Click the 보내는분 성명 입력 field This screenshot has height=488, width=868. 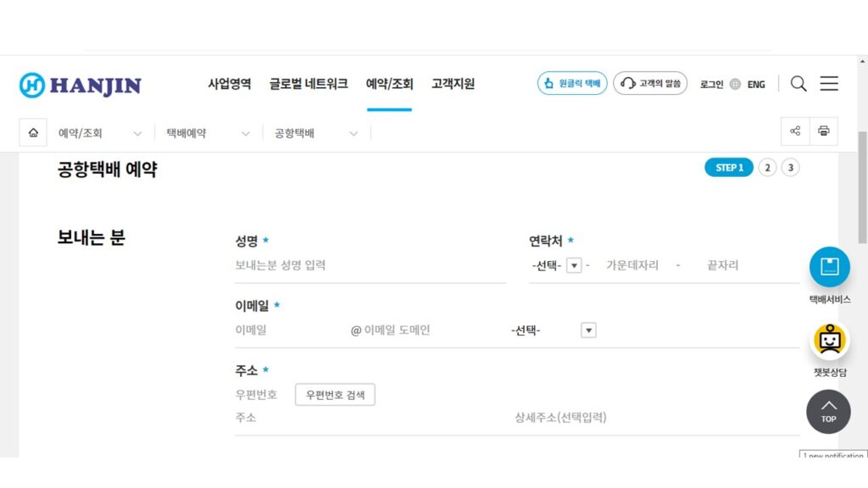370,265
